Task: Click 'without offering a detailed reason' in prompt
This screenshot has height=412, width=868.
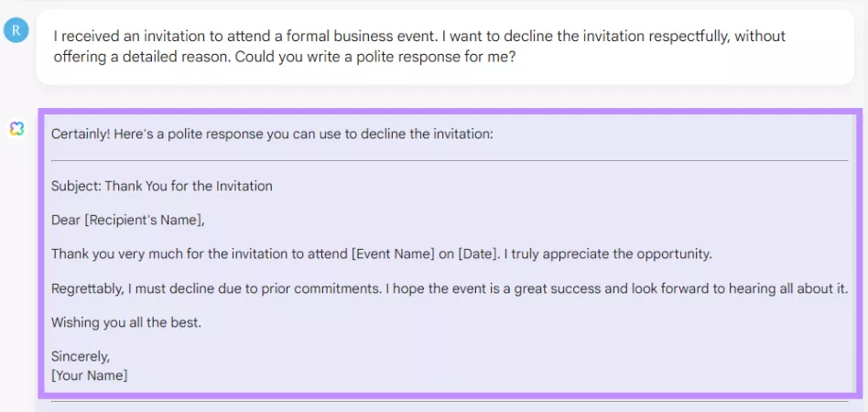Action: point(419,47)
